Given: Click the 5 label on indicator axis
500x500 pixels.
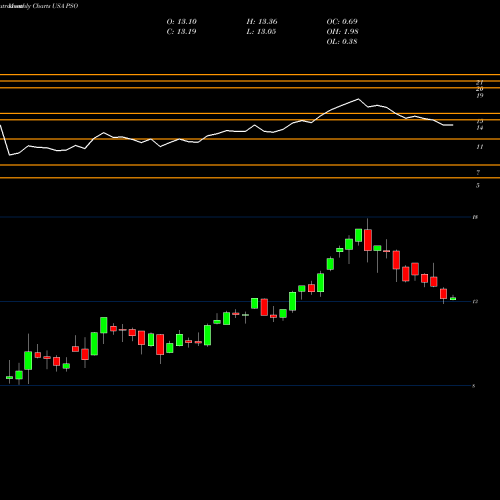Looking at the screenshot, I should [x=478, y=185].
